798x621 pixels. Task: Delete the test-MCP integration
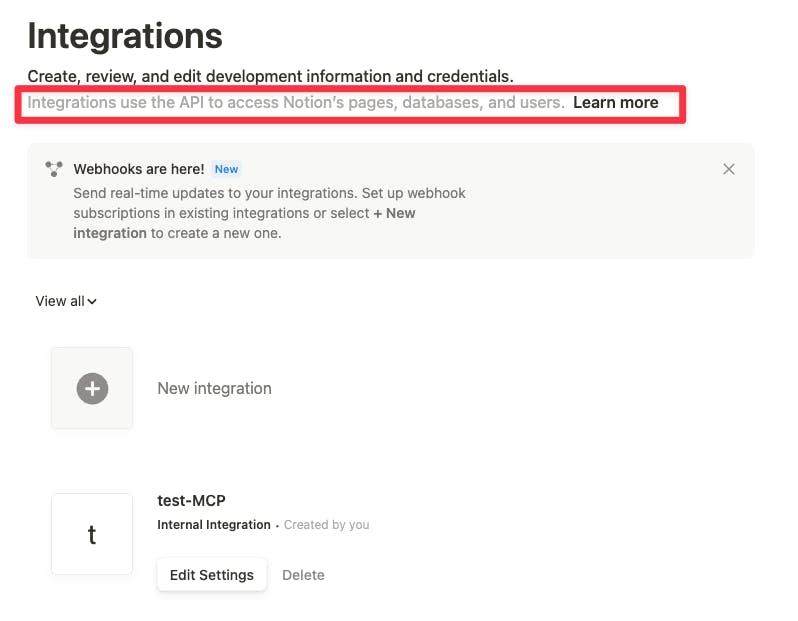303,575
